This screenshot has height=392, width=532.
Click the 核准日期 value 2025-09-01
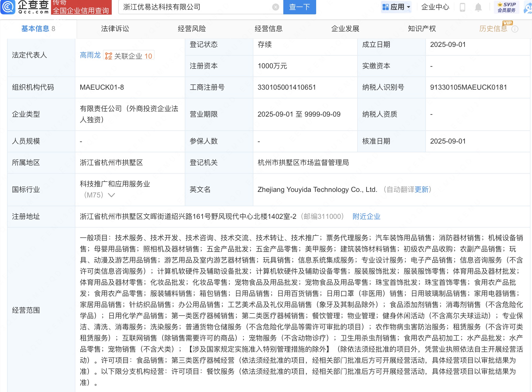tap(448, 141)
